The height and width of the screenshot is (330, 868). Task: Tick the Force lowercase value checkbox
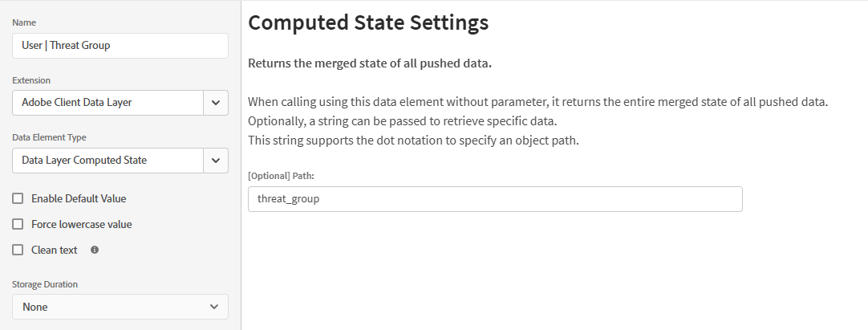(x=18, y=224)
